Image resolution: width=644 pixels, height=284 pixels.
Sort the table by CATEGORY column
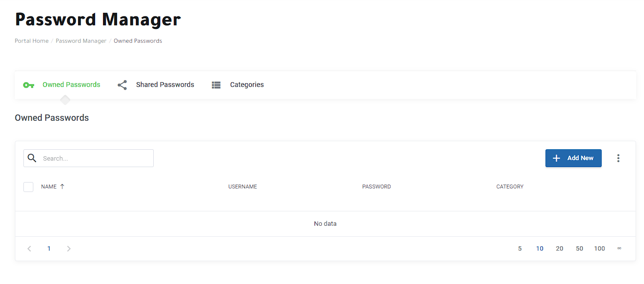(x=510, y=187)
